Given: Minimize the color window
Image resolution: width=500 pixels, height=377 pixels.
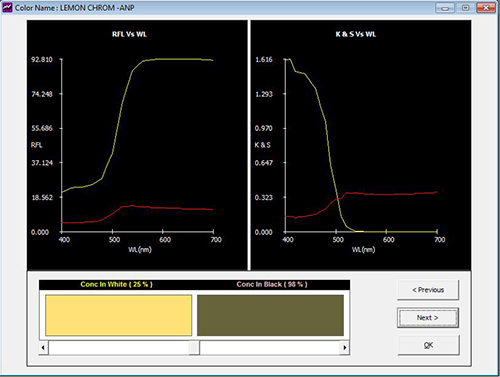Looking at the screenshot, I should click(x=445, y=8).
